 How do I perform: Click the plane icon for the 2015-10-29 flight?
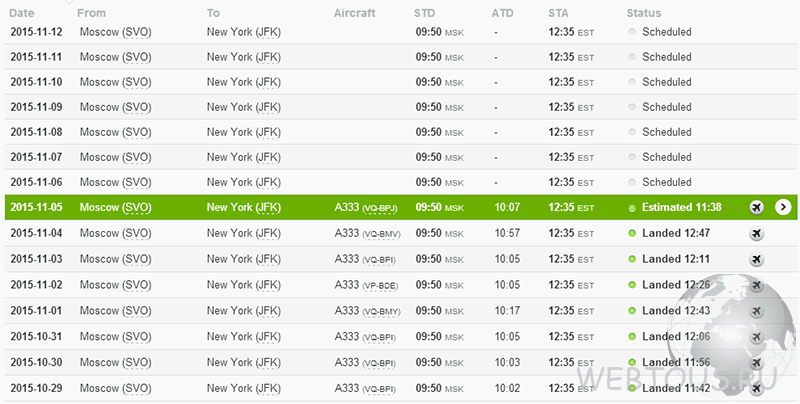(757, 388)
